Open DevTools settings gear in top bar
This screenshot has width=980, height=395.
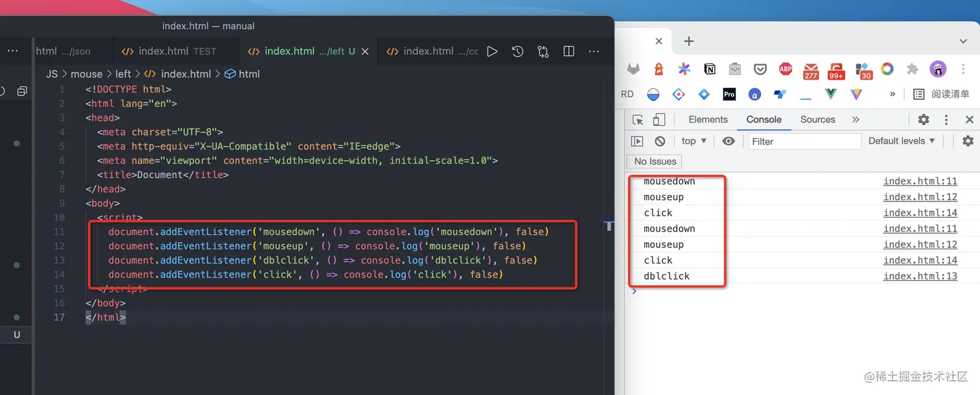click(924, 120)
